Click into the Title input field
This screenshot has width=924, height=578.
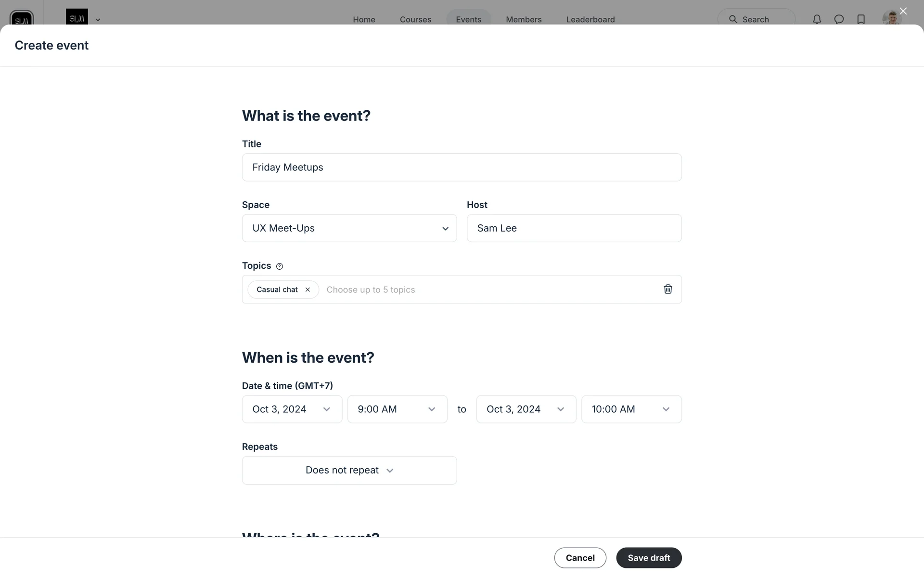click(461, 168)
